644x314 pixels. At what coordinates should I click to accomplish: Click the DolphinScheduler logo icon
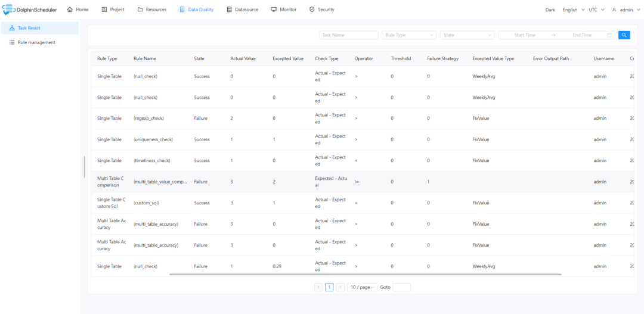click(x=8, y=10)
